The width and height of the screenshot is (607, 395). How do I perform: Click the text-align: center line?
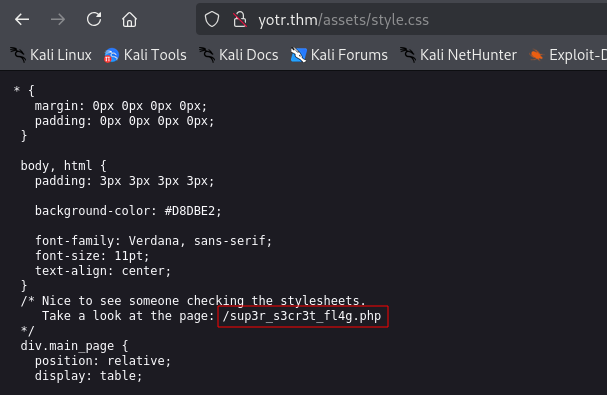pyautogui.click(x=103, y=271)
